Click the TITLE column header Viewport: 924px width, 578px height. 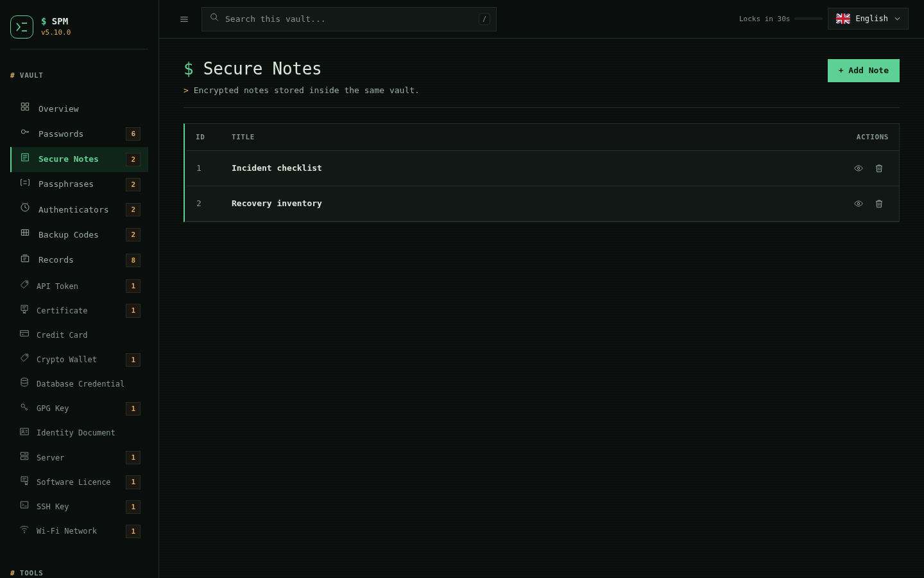[x=243, y=137]
